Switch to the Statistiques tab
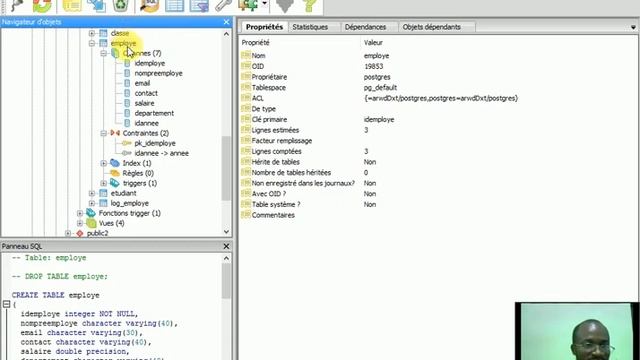 pos(310,27)
